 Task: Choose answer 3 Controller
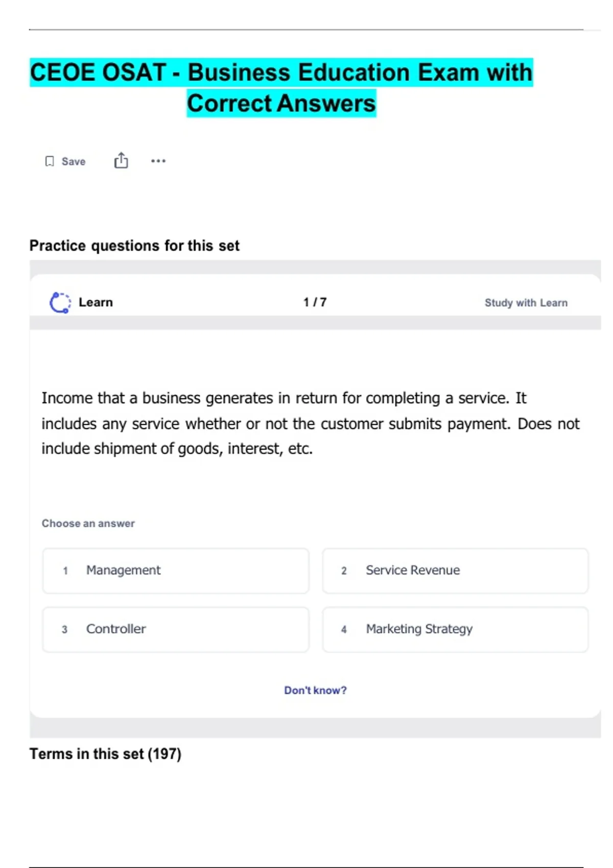tap(176, 630)
